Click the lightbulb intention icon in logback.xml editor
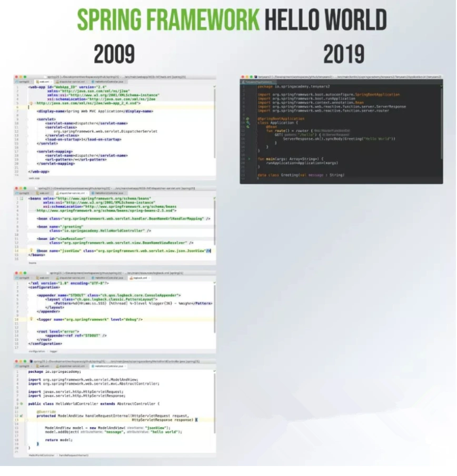 coord(32,319)
